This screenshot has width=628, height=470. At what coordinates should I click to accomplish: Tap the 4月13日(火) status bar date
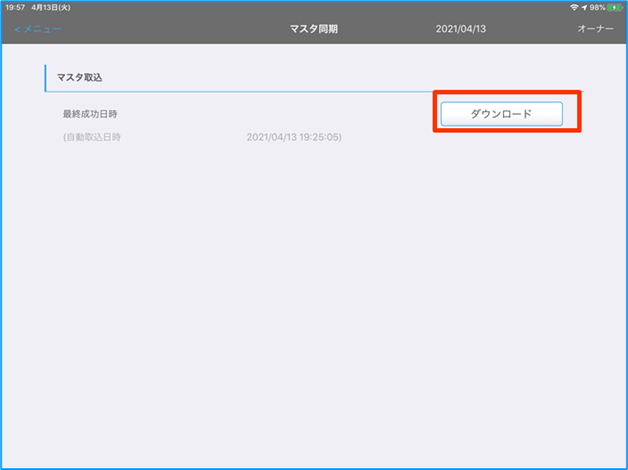(x=51, y=7)
